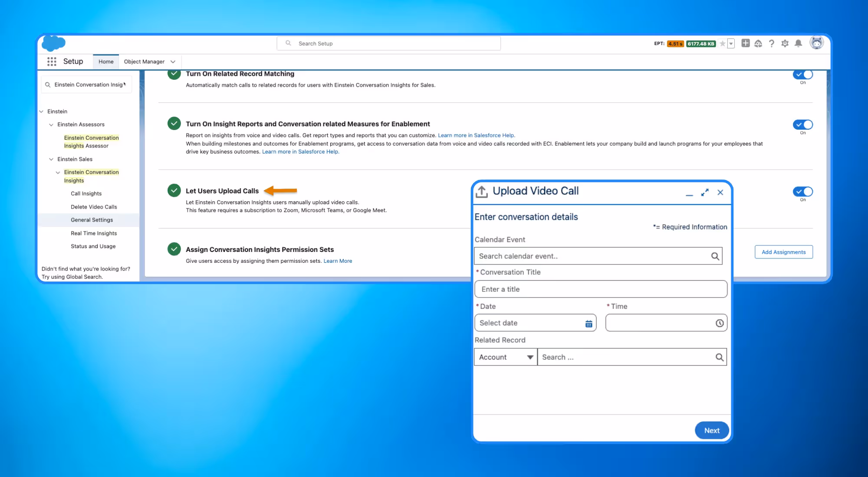Click the favorites star icon
Viewport: 868px width, 477px height.
coord(722,43)
